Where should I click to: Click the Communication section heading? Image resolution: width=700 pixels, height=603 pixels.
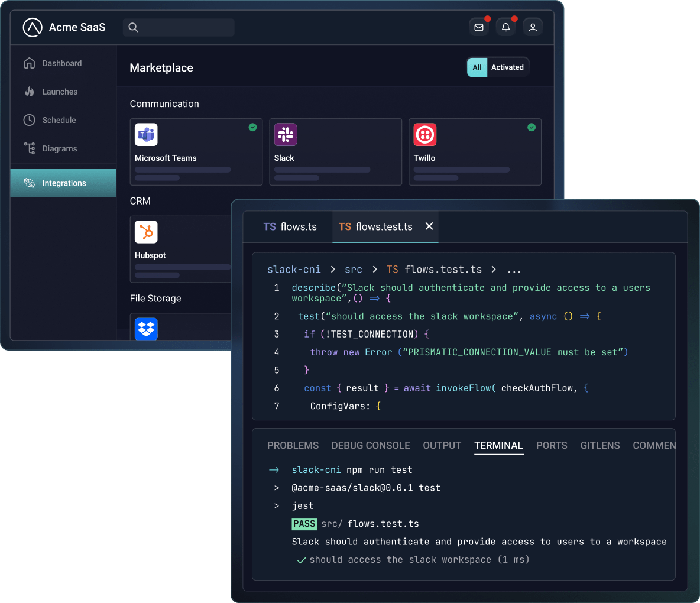[164, 103]
